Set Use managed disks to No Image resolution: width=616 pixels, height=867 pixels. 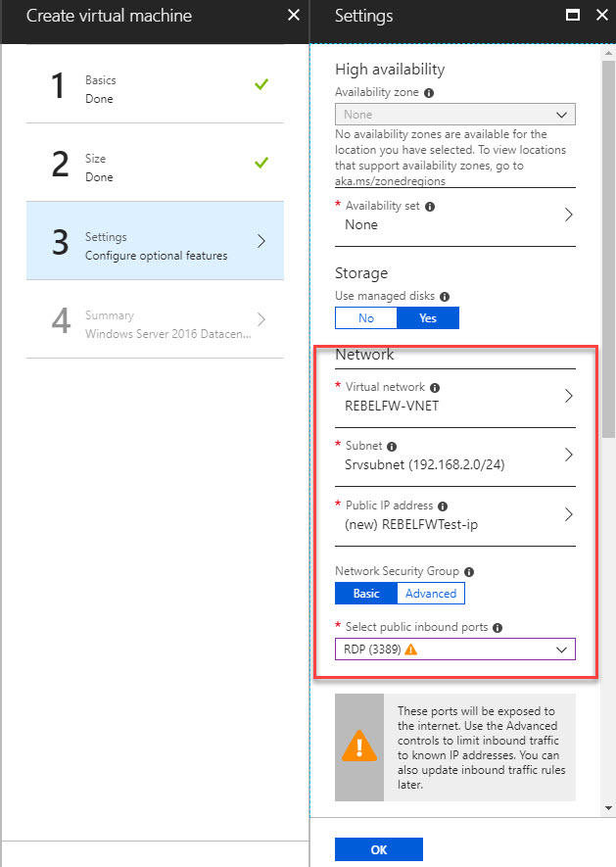point(366,318)
